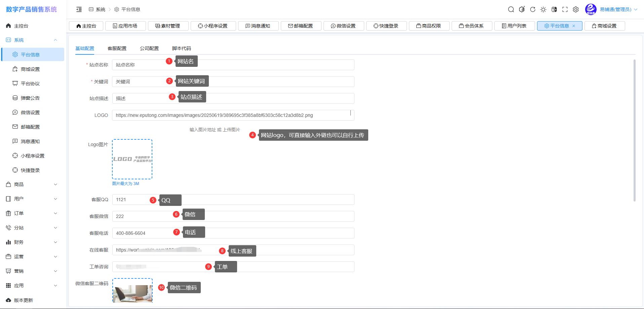This screenshot has width=644, height=309.
Task: Switch to the 脚本代码 tab
Action: click(x=181, y=48)
